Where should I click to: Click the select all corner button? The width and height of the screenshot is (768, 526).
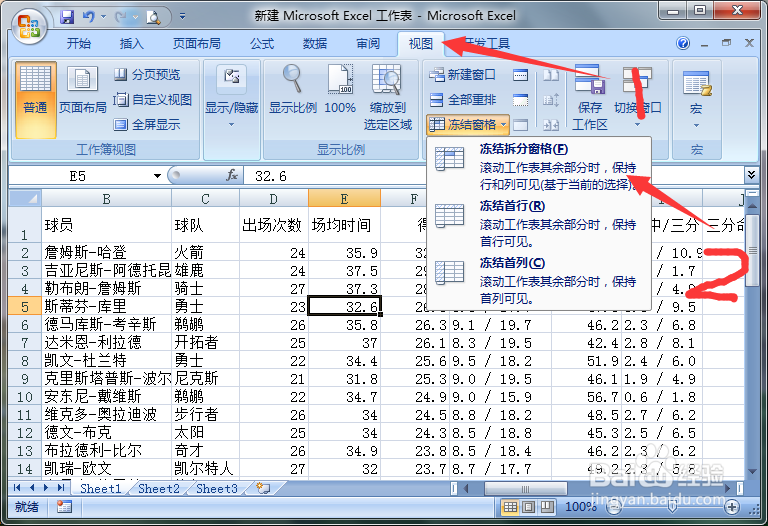25,198
